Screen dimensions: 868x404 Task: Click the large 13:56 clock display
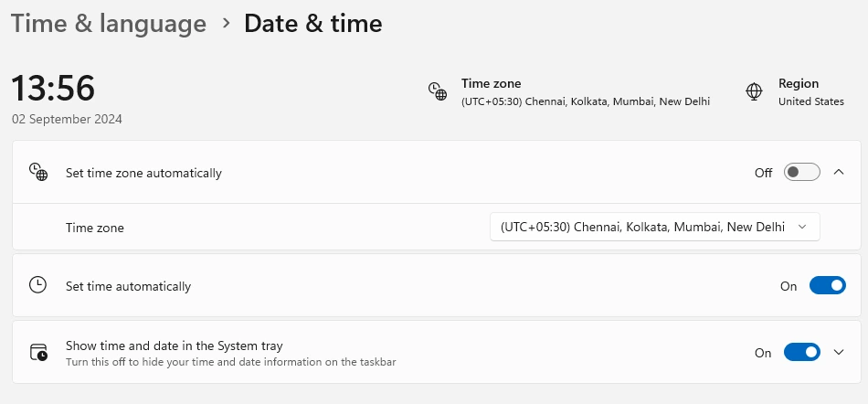coord(53,88)
